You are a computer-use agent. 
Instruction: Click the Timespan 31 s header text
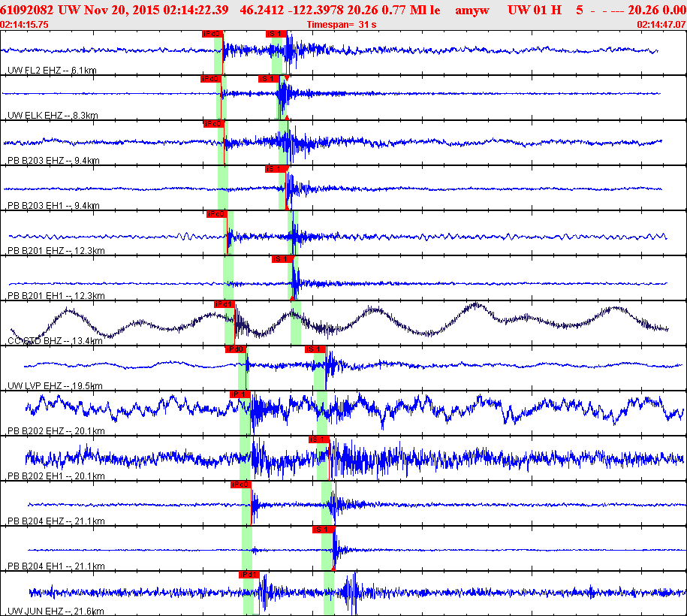pyautogui.click(x=342, y=25)
